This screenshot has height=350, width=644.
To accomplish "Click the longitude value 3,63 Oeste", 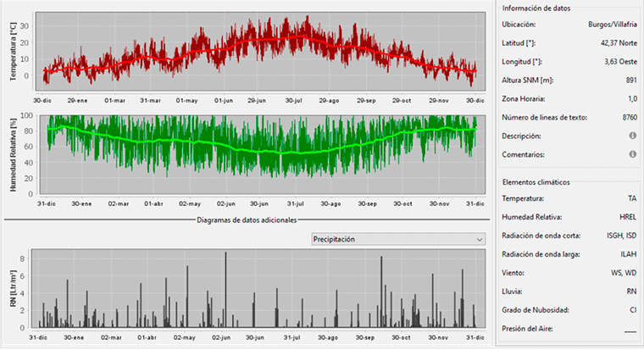I will (618, 62).
